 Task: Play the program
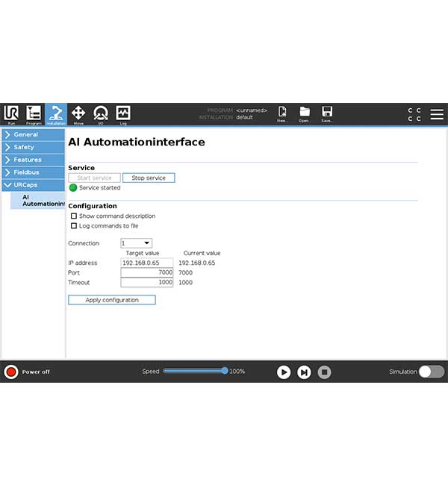pos(284,372)
